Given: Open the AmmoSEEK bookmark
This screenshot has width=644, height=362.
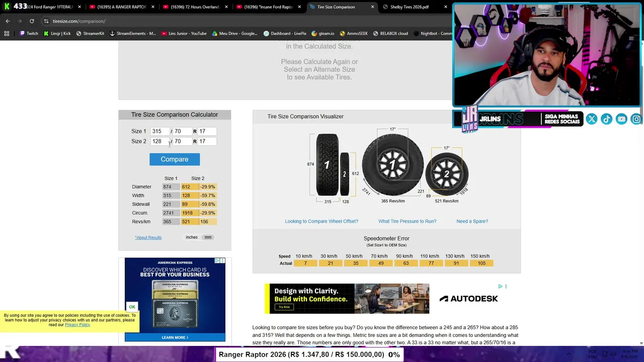Looking at the screenshot, I should point(354,34).
